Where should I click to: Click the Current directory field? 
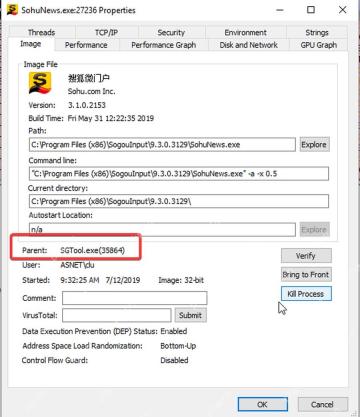179,201
